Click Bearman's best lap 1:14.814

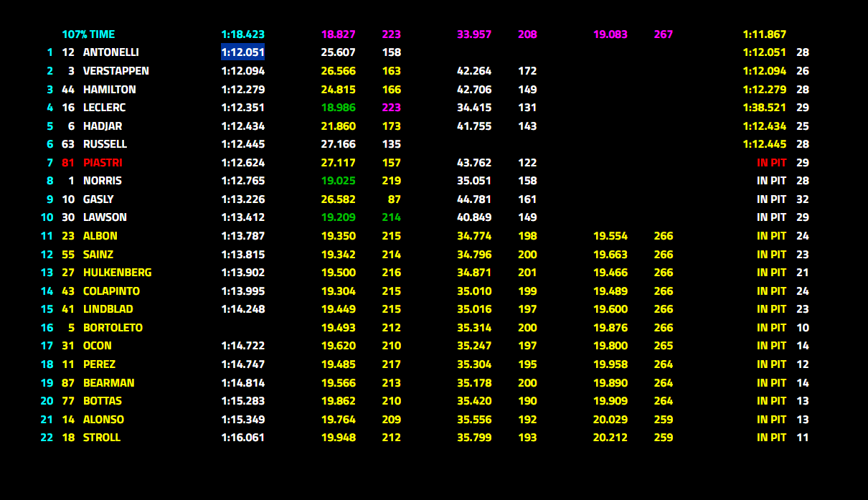pyautogui.click(x=243, y=383)
